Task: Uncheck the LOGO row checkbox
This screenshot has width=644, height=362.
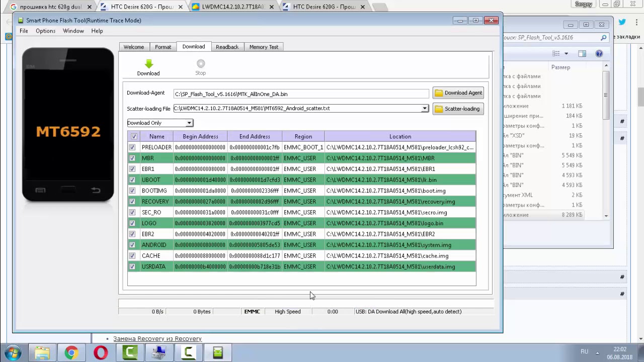Action: click(132, 223)
